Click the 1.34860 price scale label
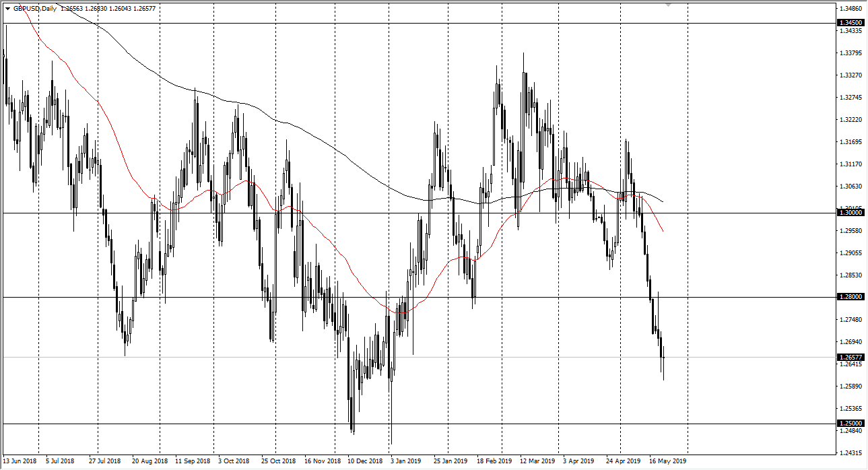The image size is (868, 470). click(x=851, y=9)
